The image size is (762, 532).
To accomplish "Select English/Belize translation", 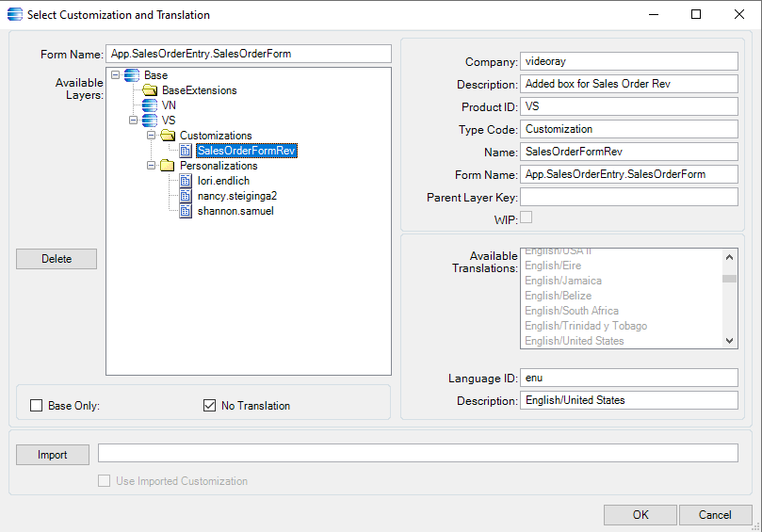I will click(559, 296).
